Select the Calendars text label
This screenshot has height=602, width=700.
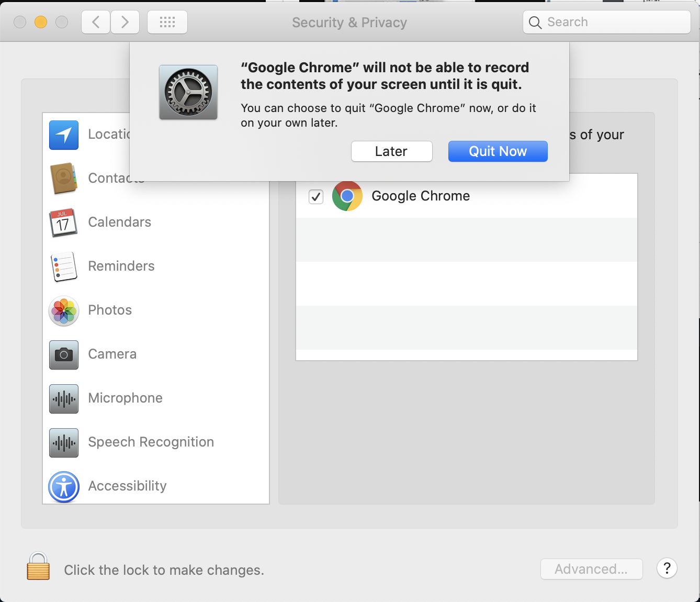click(x=120, y=222)
